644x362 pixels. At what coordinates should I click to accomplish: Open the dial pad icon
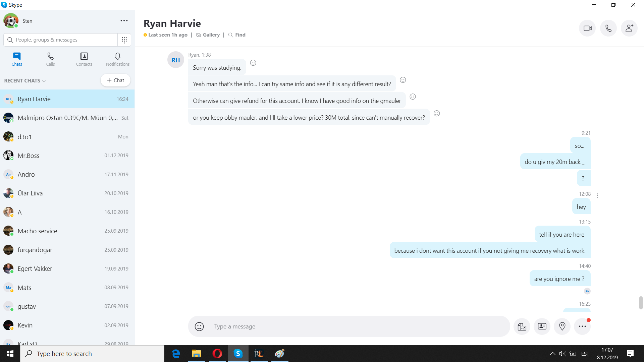point(124,40)
